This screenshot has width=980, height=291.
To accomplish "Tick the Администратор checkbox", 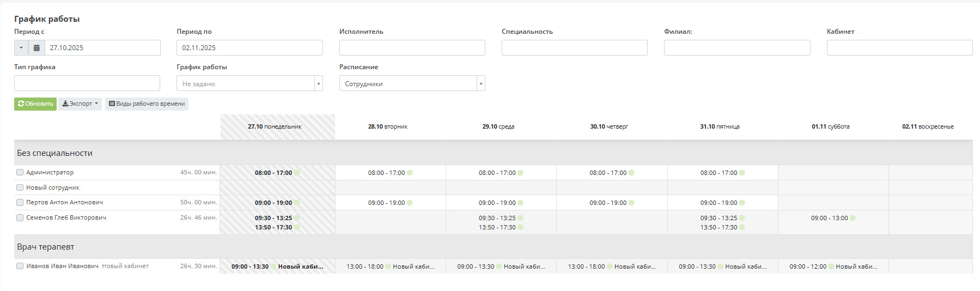I will (20, 172).
